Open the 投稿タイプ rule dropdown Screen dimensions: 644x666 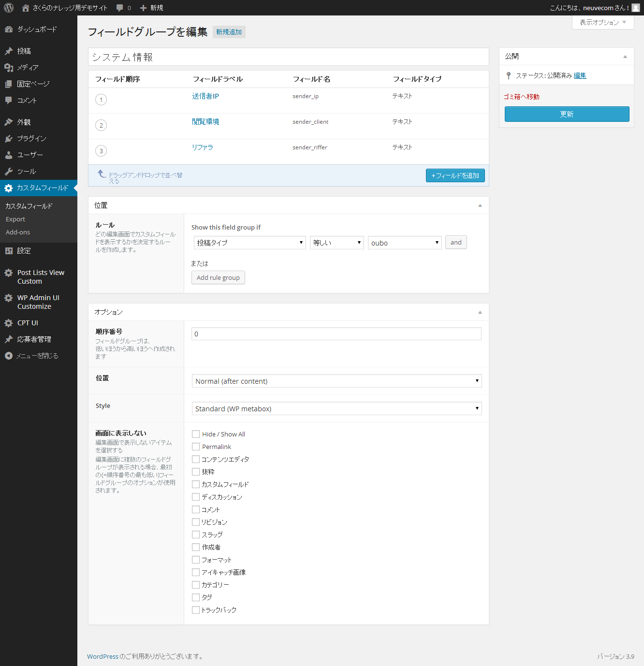pos(249,243)
